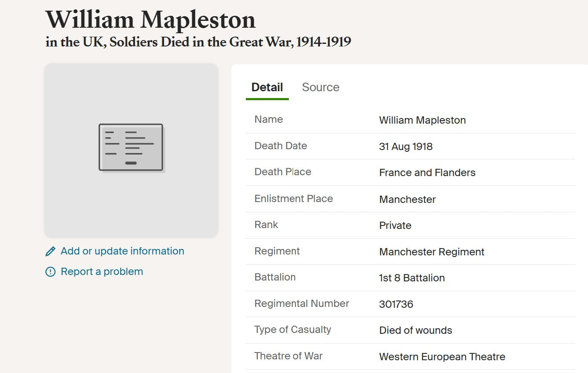Open the record placeholder image thumbnail

tap(131, 150)
